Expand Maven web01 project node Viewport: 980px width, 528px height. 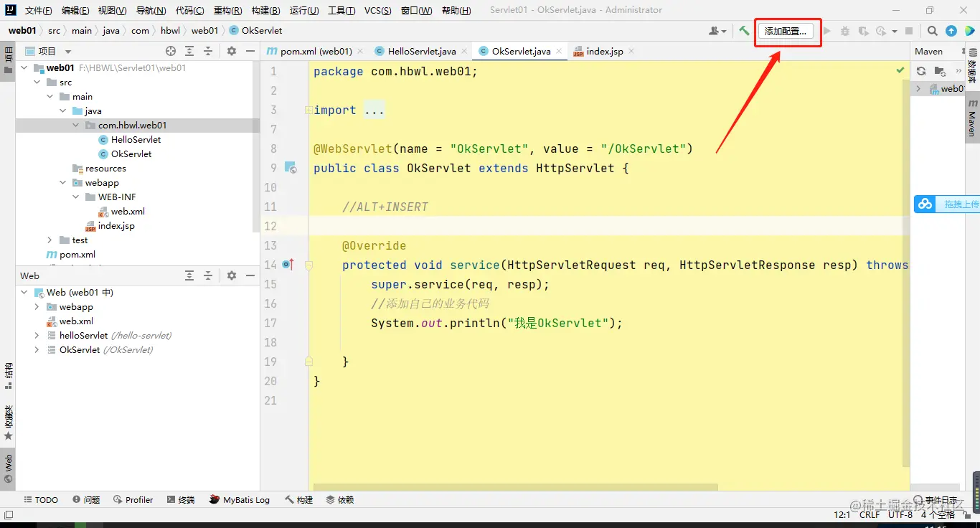pyautogui.click(x=918, y=89)
